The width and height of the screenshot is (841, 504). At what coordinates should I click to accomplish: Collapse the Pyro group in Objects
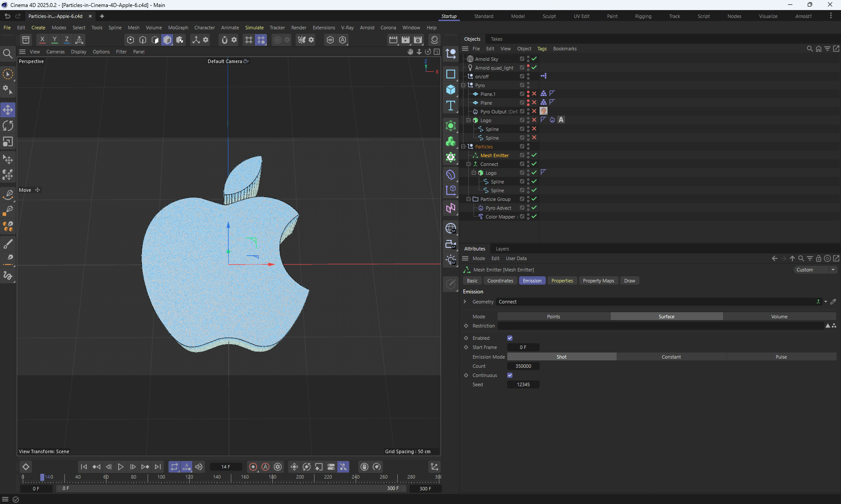click(x=463, y=85)
